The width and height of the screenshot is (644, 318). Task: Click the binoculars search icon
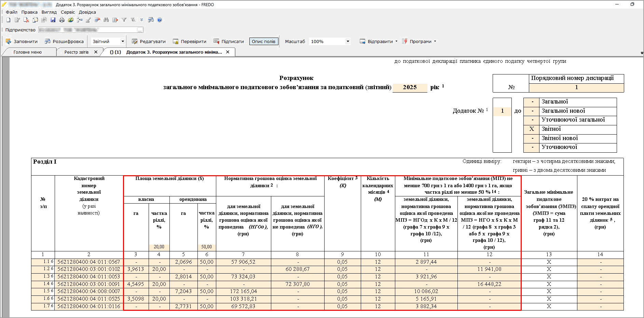click(106, 20)
